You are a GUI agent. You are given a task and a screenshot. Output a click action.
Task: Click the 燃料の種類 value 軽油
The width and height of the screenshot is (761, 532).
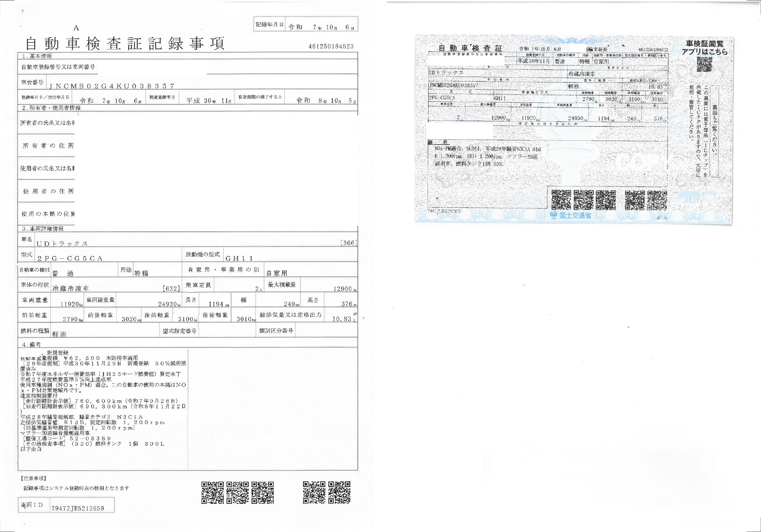60,334
